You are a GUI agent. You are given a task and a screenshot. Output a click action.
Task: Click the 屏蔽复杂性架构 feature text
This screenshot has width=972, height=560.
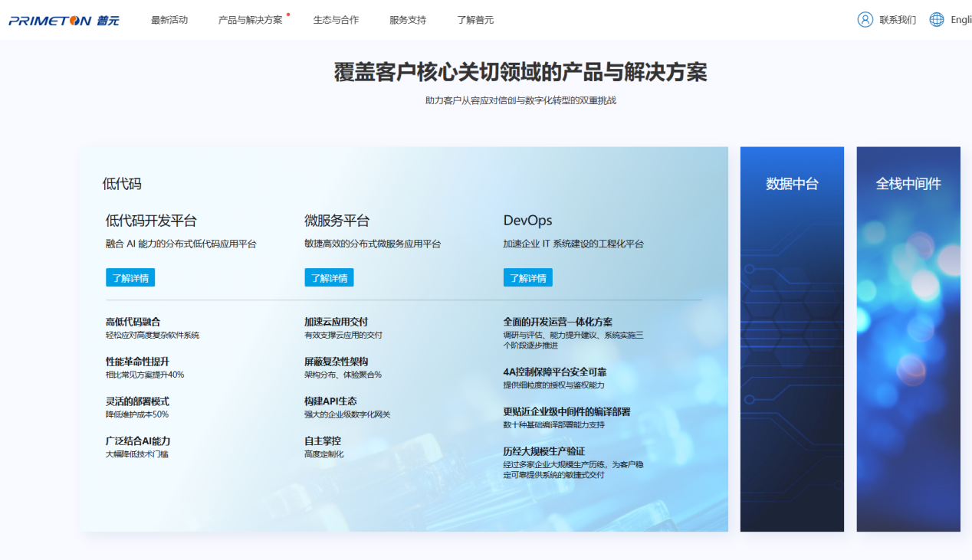point(337,362)
